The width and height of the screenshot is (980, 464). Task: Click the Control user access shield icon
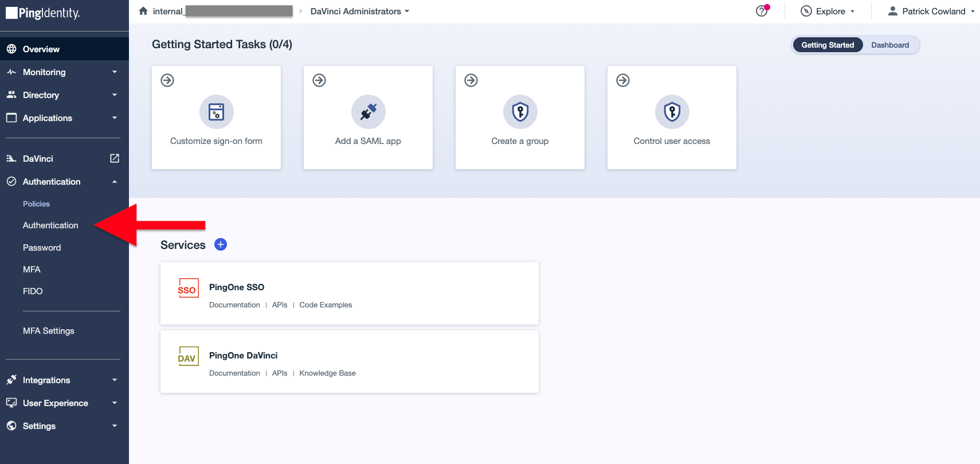(x=672, y=112)
